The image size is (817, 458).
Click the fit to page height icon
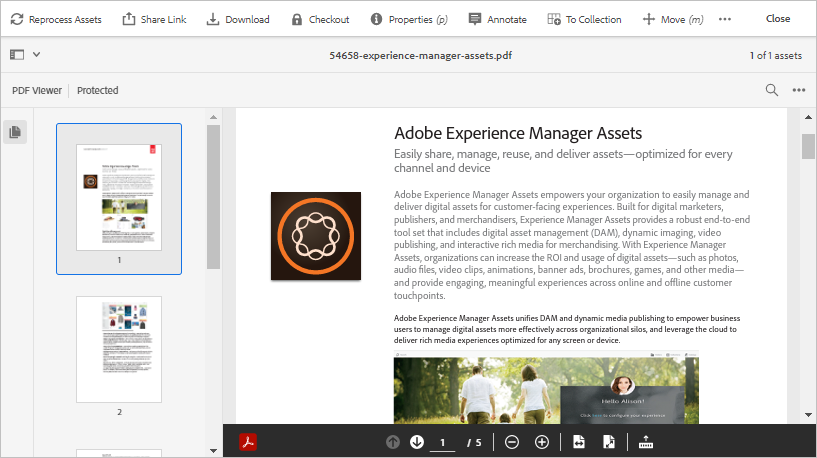click(608, 442)
